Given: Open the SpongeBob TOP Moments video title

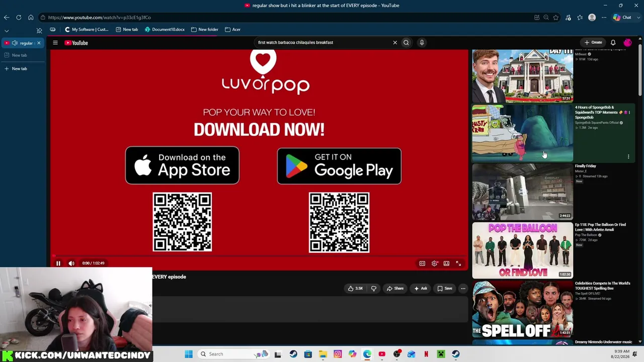Looking at the screenshot, I should click(x=603, y=112).
